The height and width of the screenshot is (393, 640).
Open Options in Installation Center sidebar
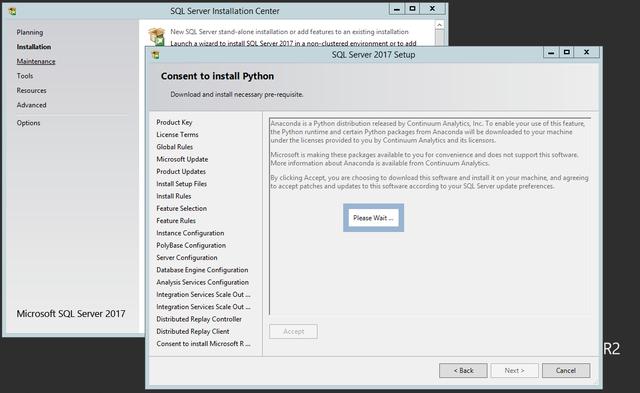29,123
